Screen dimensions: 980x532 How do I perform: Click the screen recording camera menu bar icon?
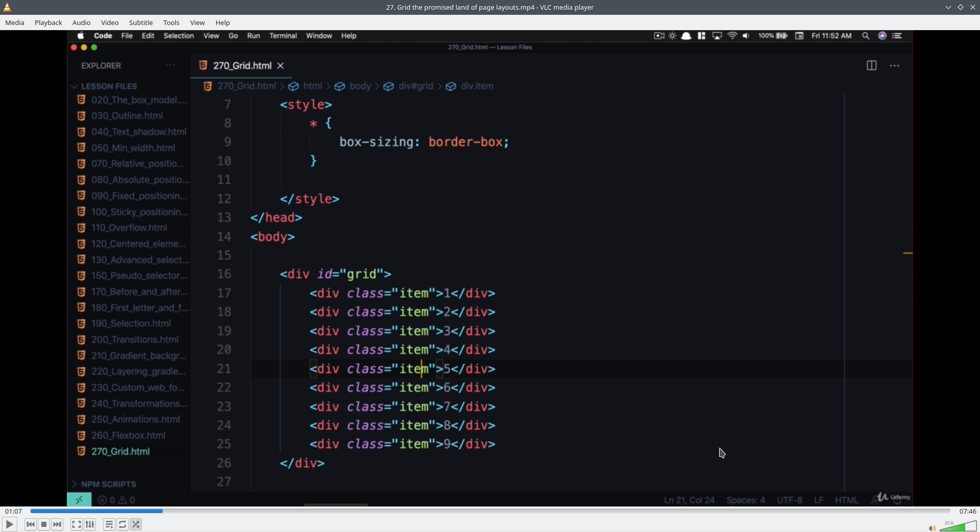coord(659,36)
